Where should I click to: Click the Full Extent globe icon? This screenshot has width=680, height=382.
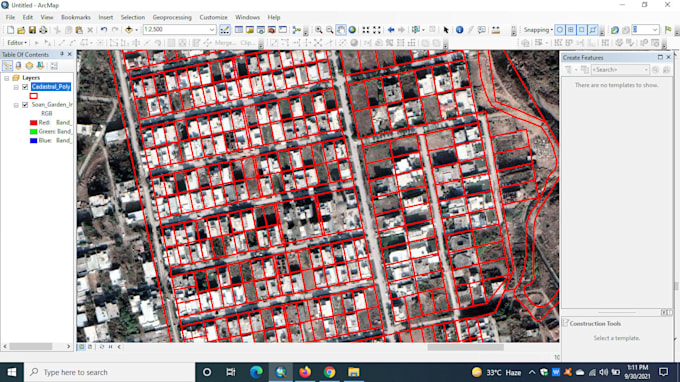352,30
